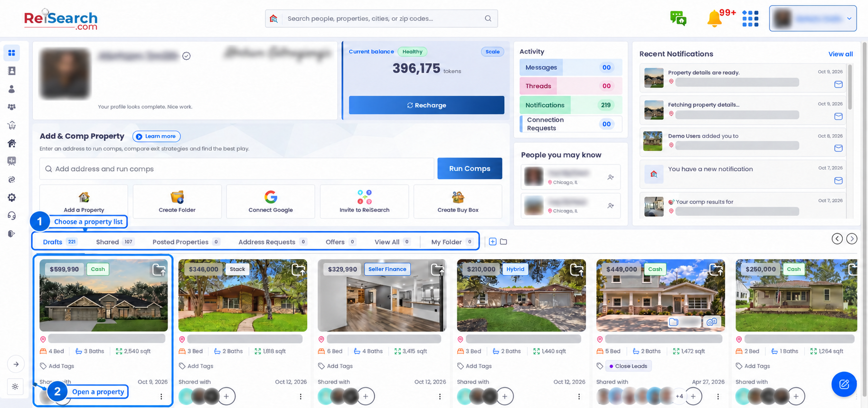
Task: Open the user account dropdown
Action: (x=813, y=19)
